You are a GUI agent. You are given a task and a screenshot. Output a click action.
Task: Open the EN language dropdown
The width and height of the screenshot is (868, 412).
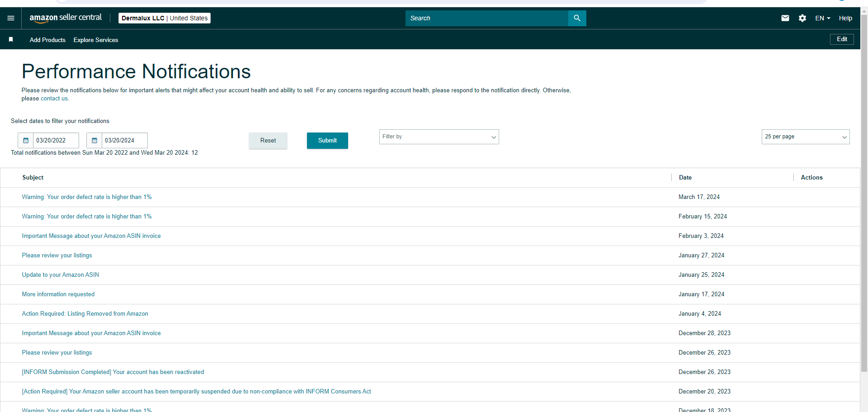coord(823,18)
